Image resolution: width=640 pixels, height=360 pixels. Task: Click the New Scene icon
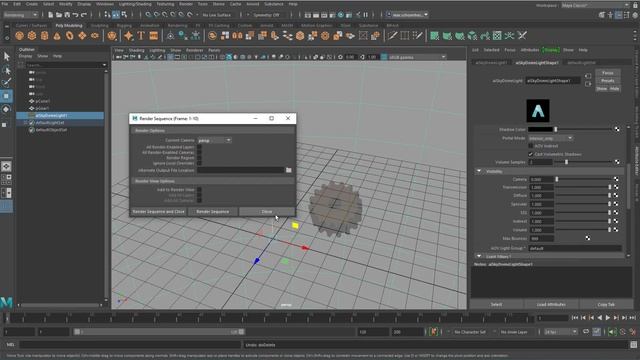[x=51, y=15]
